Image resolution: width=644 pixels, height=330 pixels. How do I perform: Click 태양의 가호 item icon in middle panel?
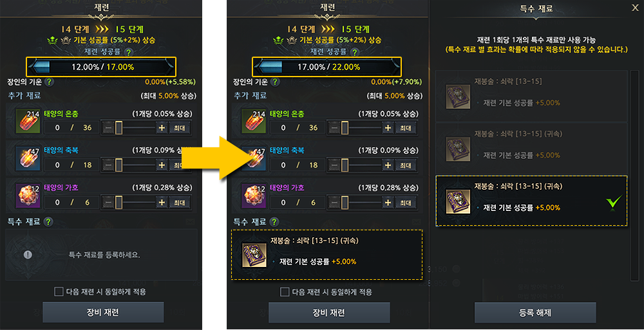coord(253,196)
